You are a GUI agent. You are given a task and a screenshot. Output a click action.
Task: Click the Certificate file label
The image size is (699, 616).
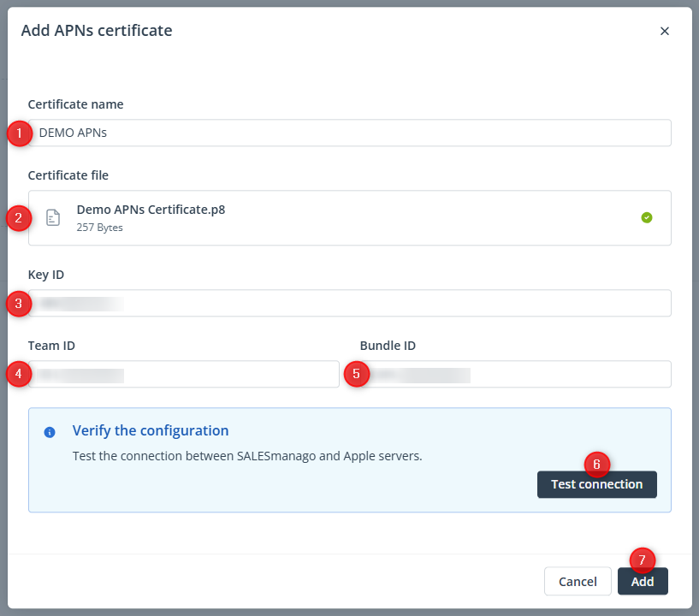[68, 175]
